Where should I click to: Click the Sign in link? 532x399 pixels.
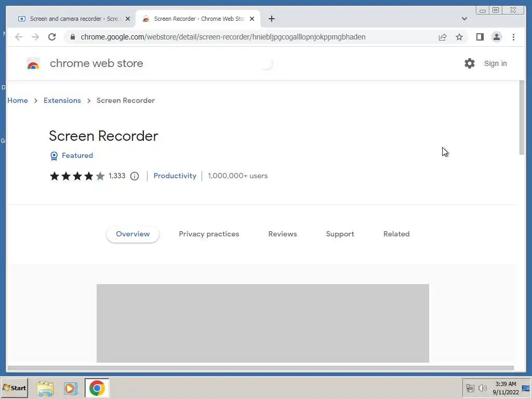pyautogui.click(x=495, y=63)
